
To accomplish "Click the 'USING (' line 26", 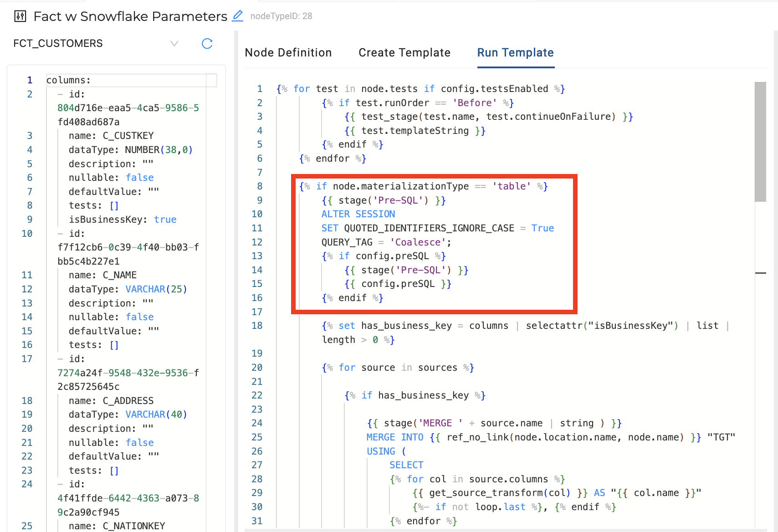I will click(386, 451).
